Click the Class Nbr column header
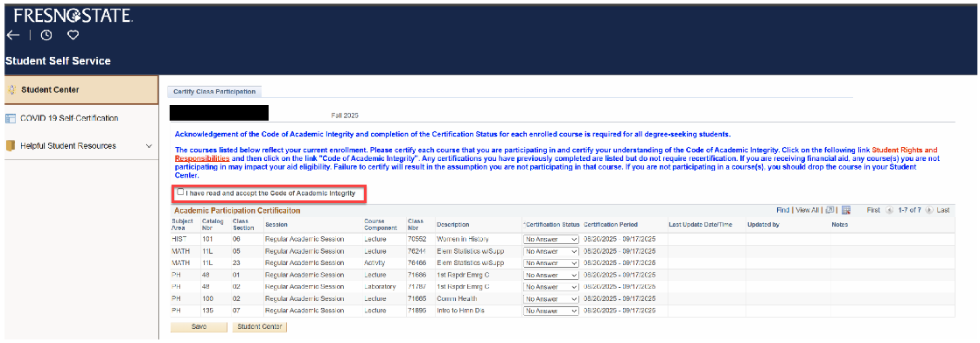980x343 pixels. (x=416, y=224)
